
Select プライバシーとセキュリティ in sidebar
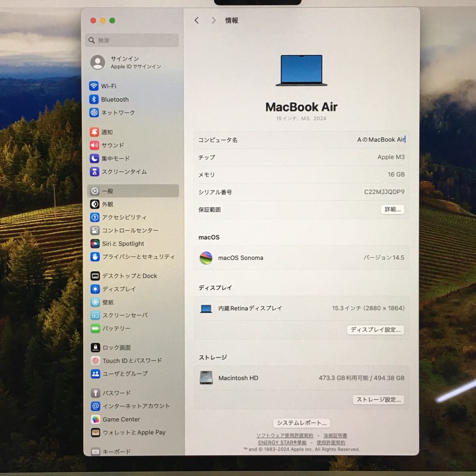[138, 257]
